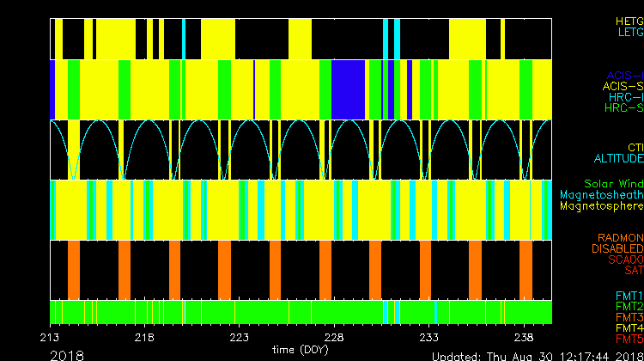Click the 213 tick on time axis
This screenshot has width=644, height=361.
pos(50,337)
